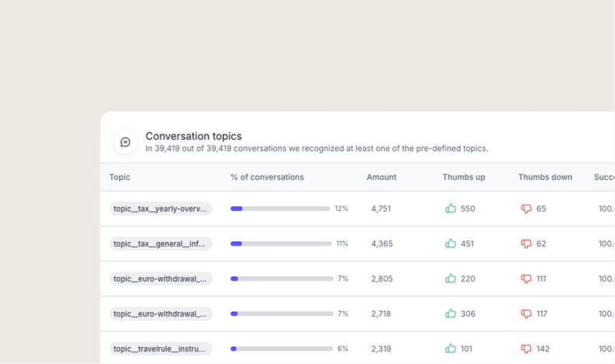Click thumbs up icon next to 101

click(x=450, y=348)
